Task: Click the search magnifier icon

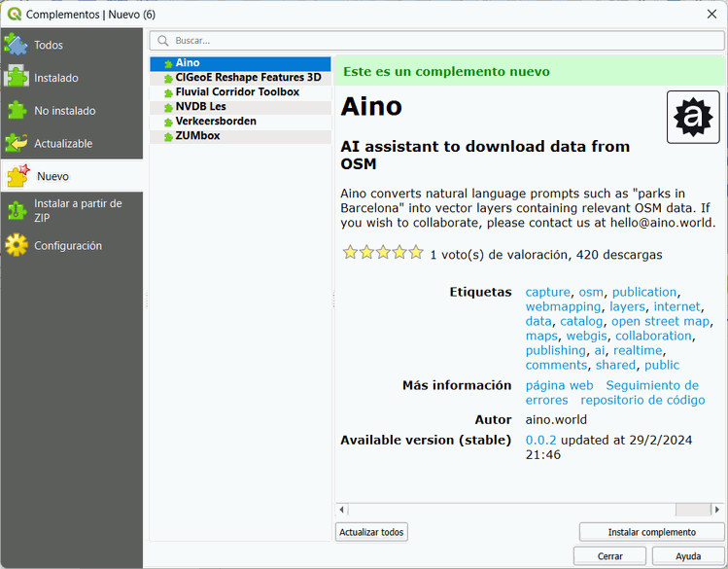Action: click(163, 41)
